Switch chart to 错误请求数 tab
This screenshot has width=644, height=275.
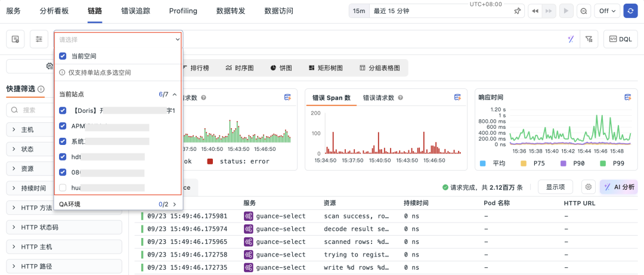pyautogui.click(x=378, y=98)
